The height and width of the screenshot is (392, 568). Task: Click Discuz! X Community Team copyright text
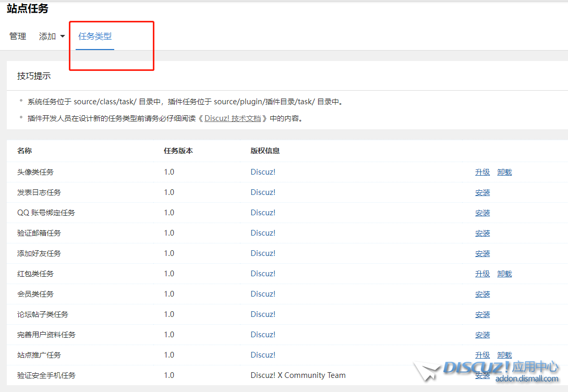tap(298, 375)
